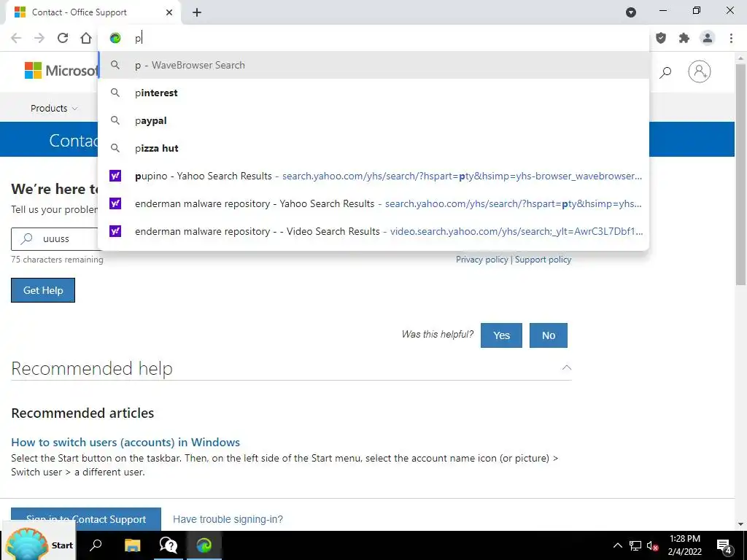Answer Yes to Was this helpful
Image resolution: width=747 pixels, height=560 pixels.
501,335
